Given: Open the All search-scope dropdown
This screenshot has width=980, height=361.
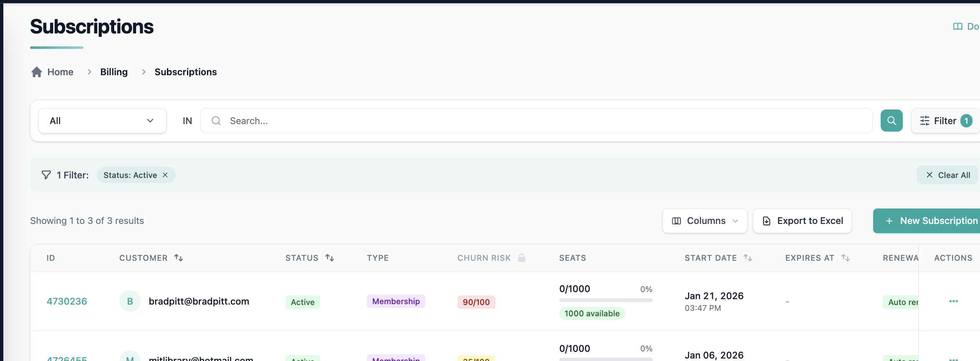Looking at the screenshot, I should click(x=102, y=121).
